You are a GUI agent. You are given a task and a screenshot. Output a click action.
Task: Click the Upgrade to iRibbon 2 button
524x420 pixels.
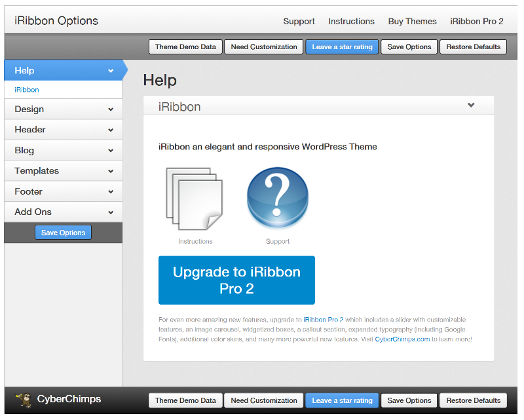[236, 280]
